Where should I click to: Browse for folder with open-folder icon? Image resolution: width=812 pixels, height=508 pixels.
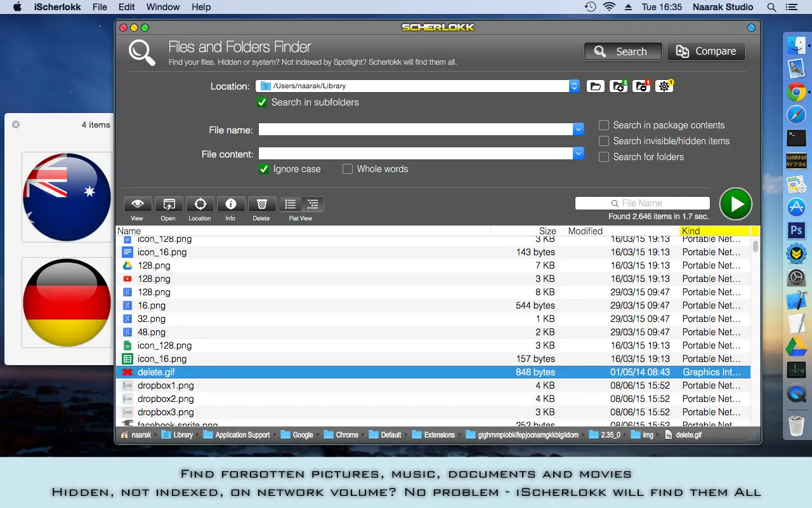(595, 86)
